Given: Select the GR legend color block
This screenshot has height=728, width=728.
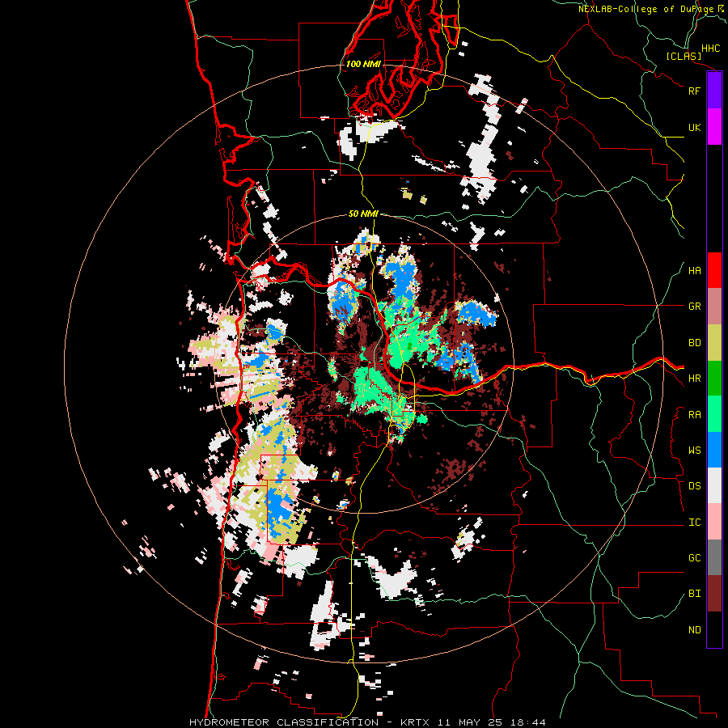Looking at the screenshot, I should click(x=714, y=307).
